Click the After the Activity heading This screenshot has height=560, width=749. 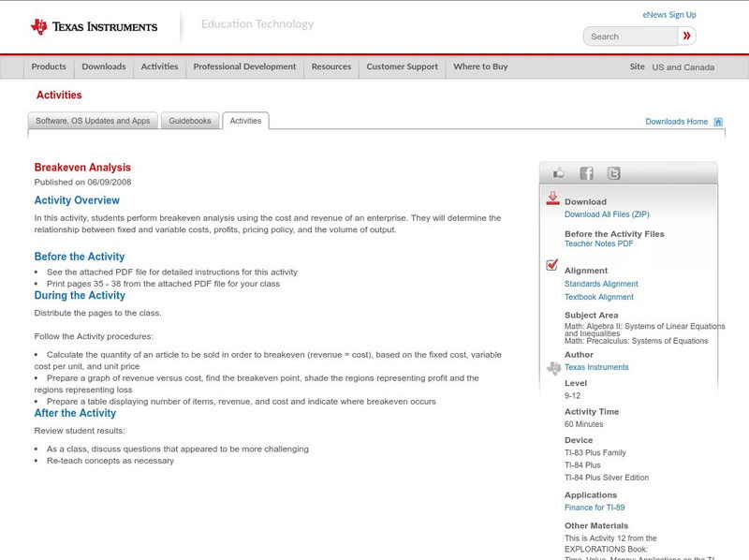[75, 413]
